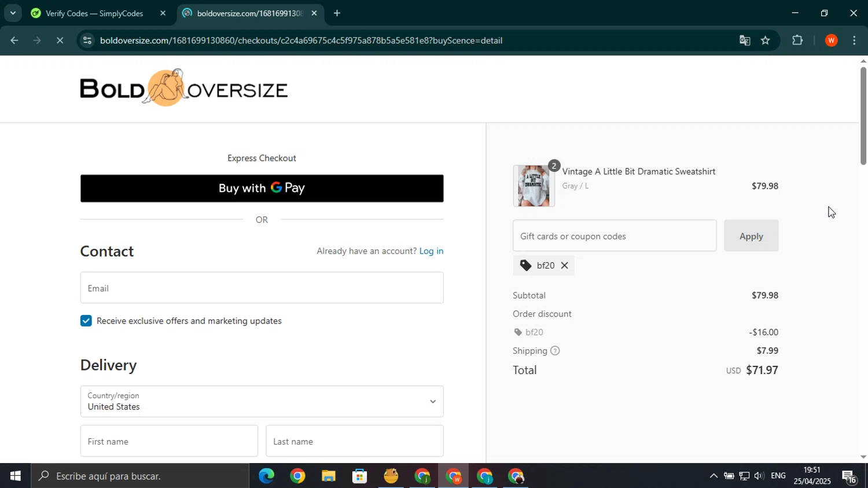Click the Bold Oversize logo
The width and height of the screenshot is (868, 488).
(184, 88)
